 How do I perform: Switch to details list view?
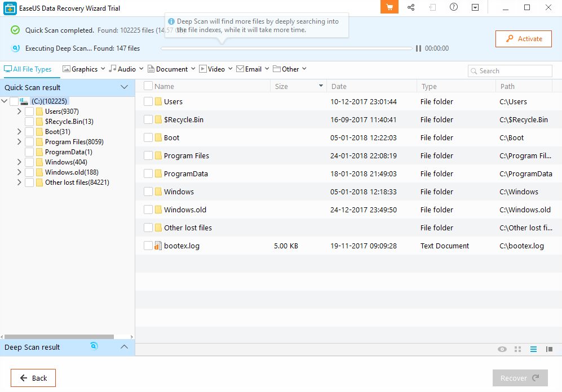533,349
